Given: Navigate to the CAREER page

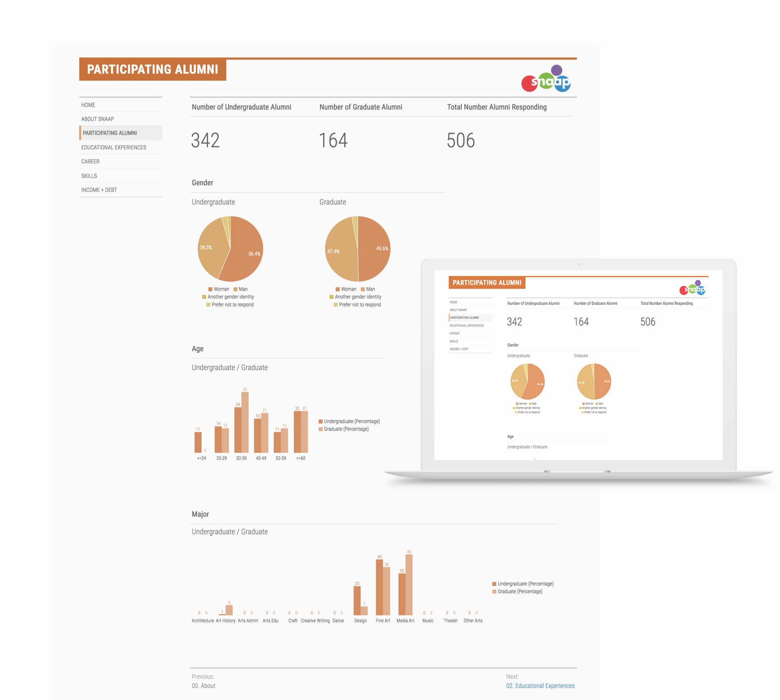Looking at the screenshot, I should pyautogui.click(x=90, y=161).
